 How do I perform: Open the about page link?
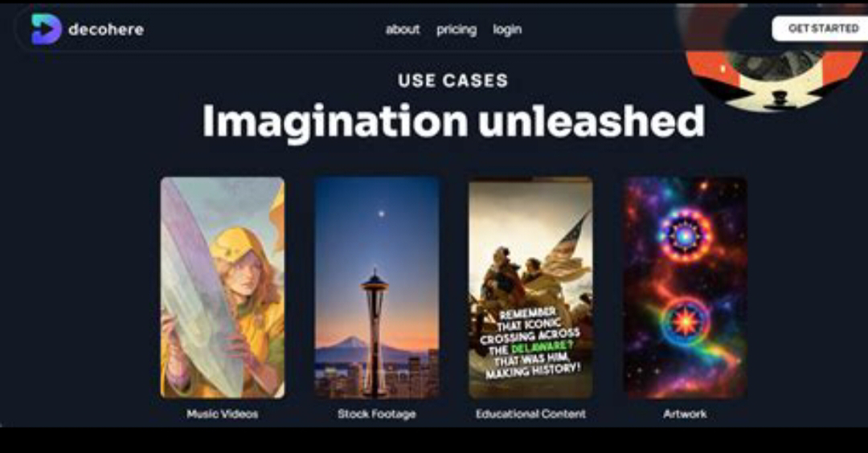pos(403,29)
